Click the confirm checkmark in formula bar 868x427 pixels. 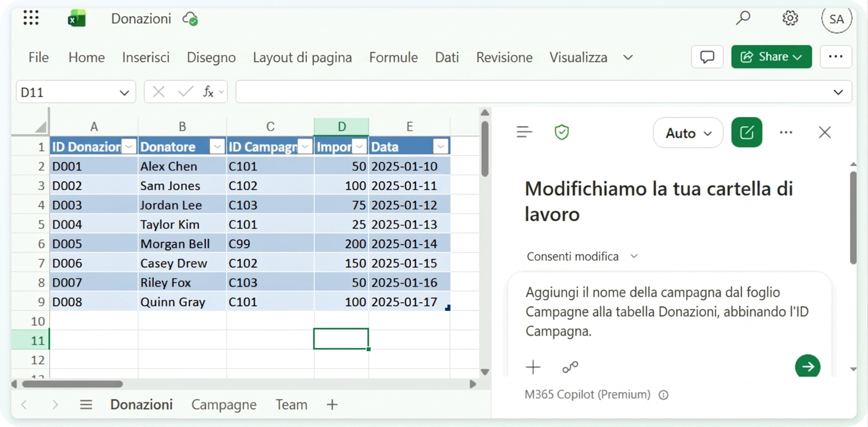pyautogui.click(x=186, y=92)
